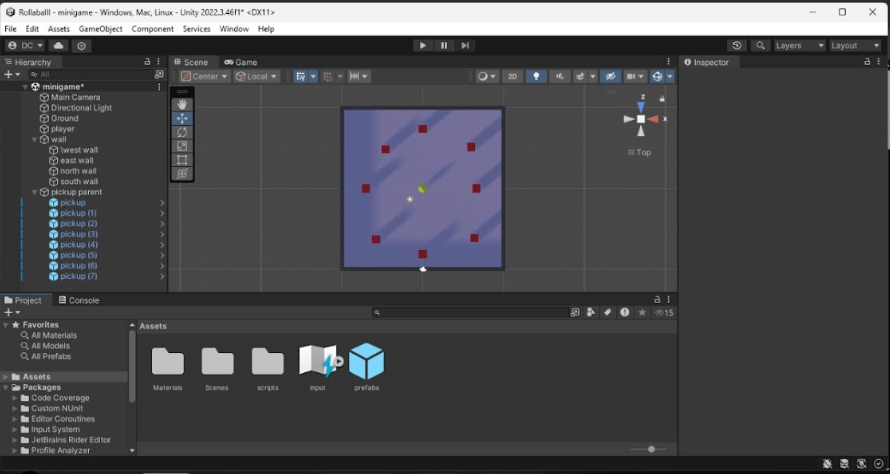Toggle scene lighting bulb button

coord(536,76)
